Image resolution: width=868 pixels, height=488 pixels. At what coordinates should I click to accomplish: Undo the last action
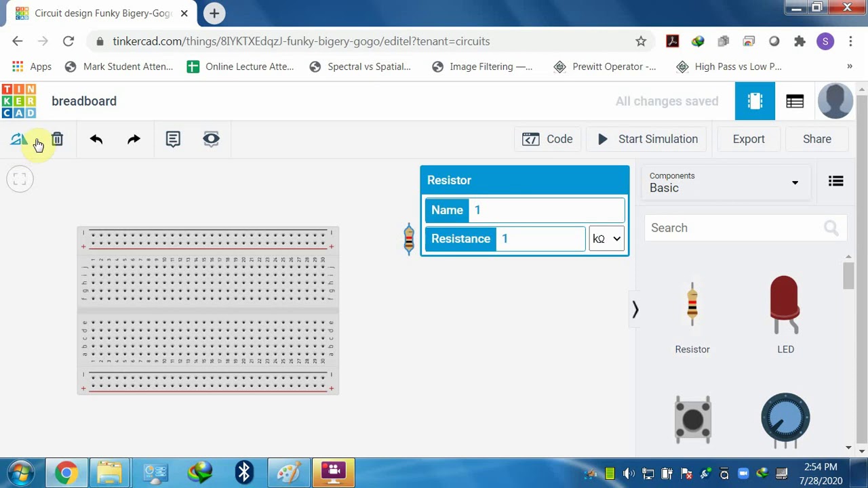click(96, 139)
